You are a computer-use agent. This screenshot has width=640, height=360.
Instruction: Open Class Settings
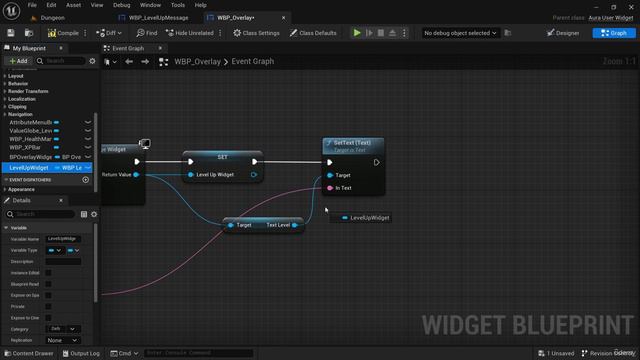pyautogui.click(x=256, y=33)
